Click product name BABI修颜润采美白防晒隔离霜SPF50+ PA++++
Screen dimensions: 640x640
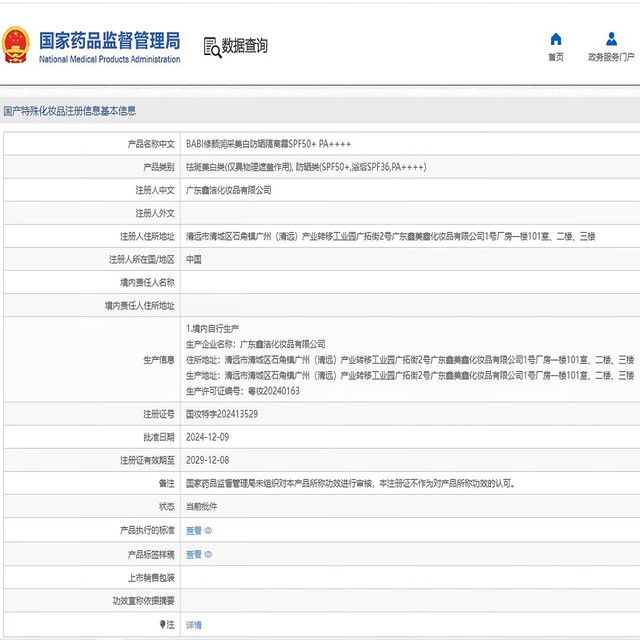[269, 144]
